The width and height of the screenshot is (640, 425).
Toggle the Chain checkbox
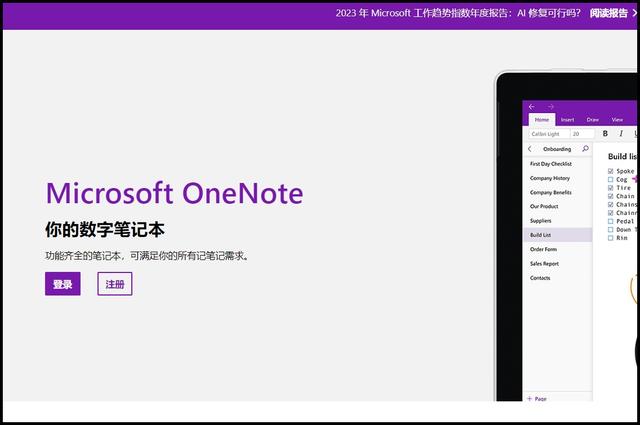[x=611, y=196]
